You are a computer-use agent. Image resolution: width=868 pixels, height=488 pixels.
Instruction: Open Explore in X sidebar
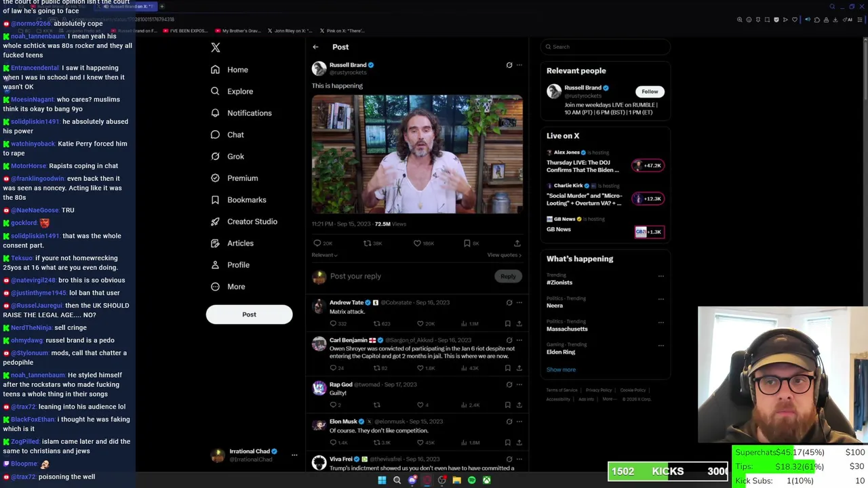click(231, 91)
